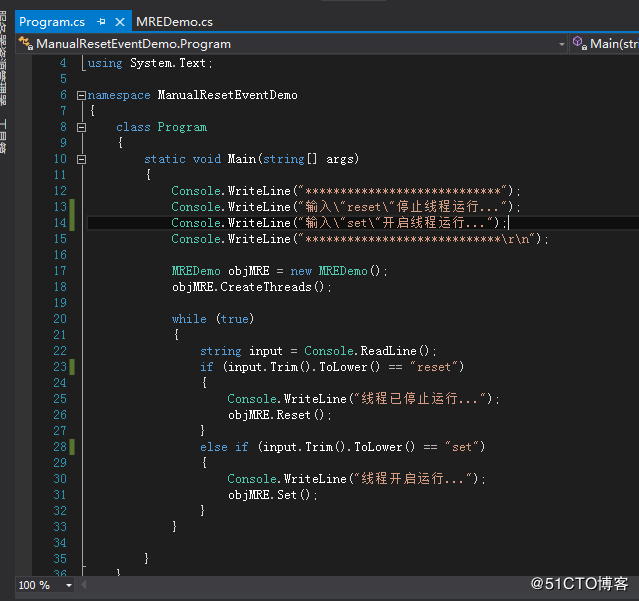
Task: Click the 线程开启运行 WriteLine statement
Action: coord(357,479)
